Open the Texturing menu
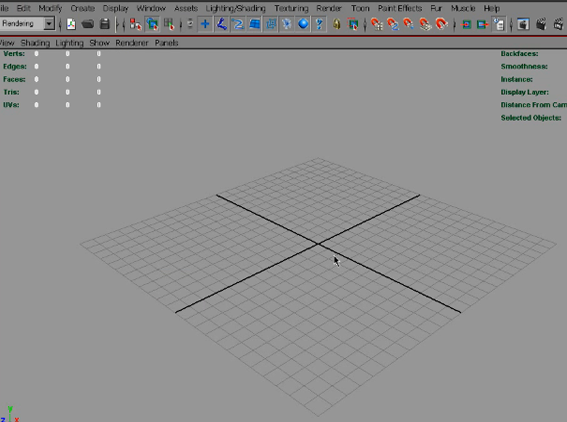This screenshot has height=422, width=567. coord(291,8)
